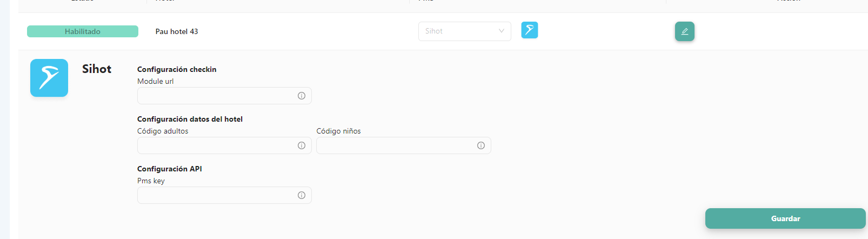Open the info icon in the Pms key field

coord(302,195)
